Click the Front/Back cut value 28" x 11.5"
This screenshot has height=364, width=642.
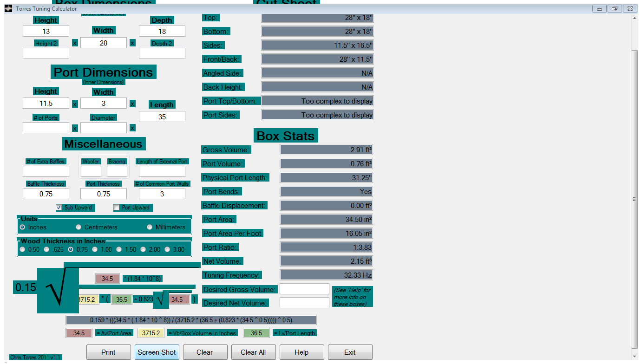[317, 59]
